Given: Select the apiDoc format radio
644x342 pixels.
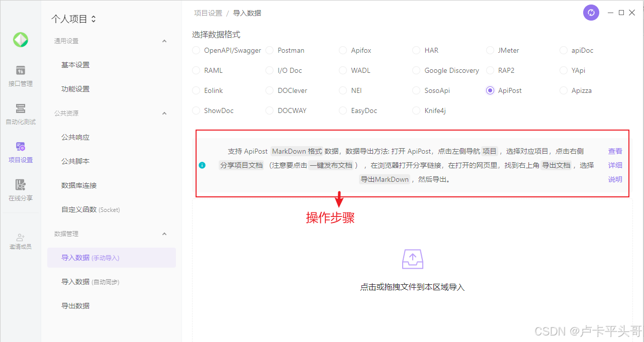Looking at the screenshot, I should (564, 50).
